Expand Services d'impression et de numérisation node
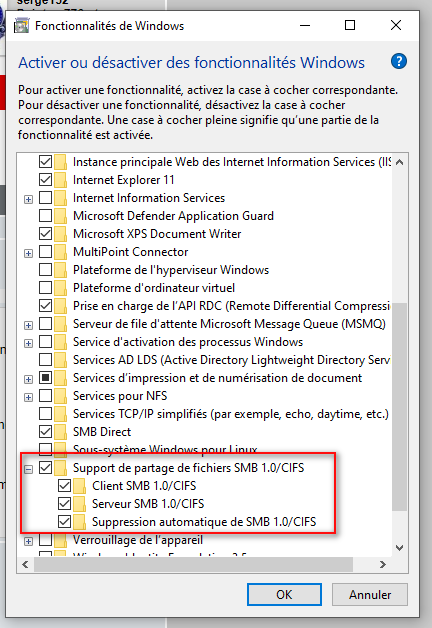432x628 pixels. coord(28,379)
